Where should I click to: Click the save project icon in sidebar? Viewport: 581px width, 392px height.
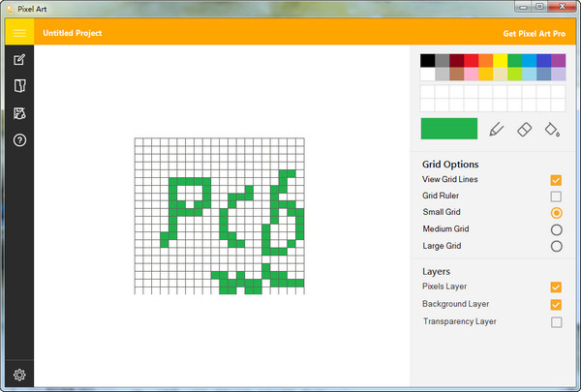(x=19, y=113)
